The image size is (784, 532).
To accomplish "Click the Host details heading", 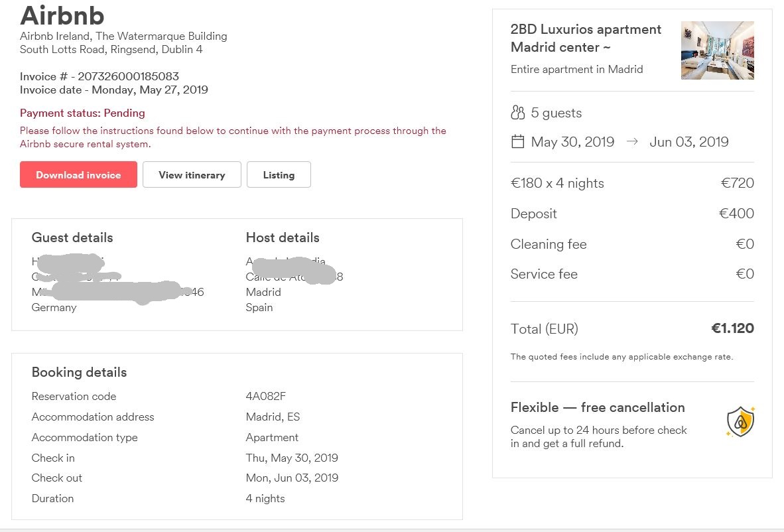I will coord(283,237).
